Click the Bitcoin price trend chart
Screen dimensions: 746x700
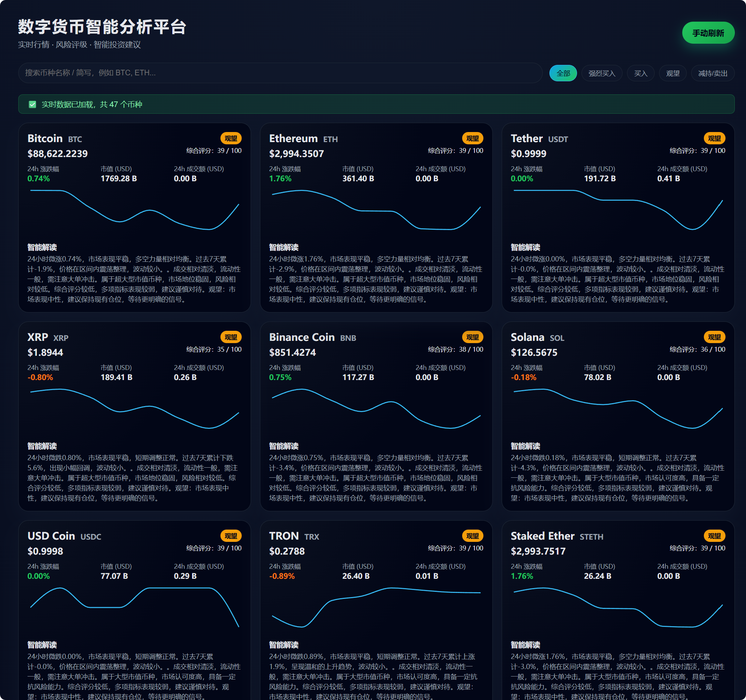(x=134, y=210)
